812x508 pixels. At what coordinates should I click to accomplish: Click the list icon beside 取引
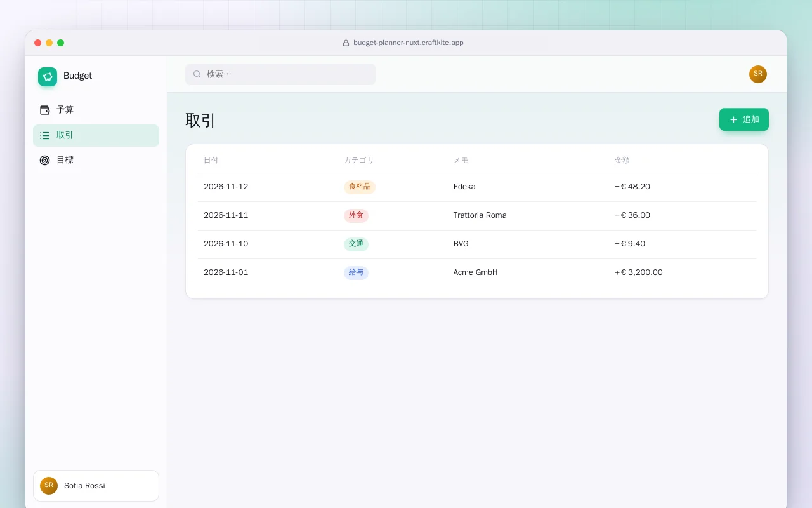pyautogui.click(x=44, y=135)
